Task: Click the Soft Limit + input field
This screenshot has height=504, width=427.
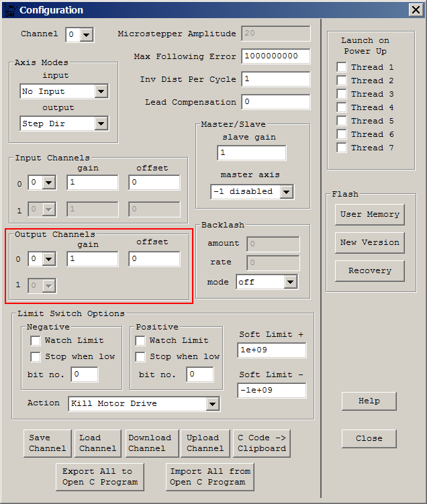Action: click(272, 350)
